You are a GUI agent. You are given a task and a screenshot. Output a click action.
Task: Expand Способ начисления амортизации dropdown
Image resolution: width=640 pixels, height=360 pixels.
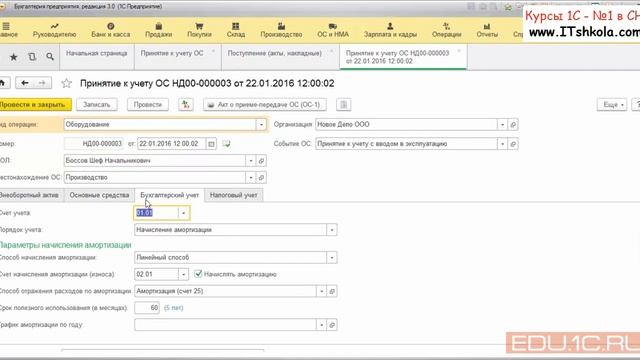[332, 258]
